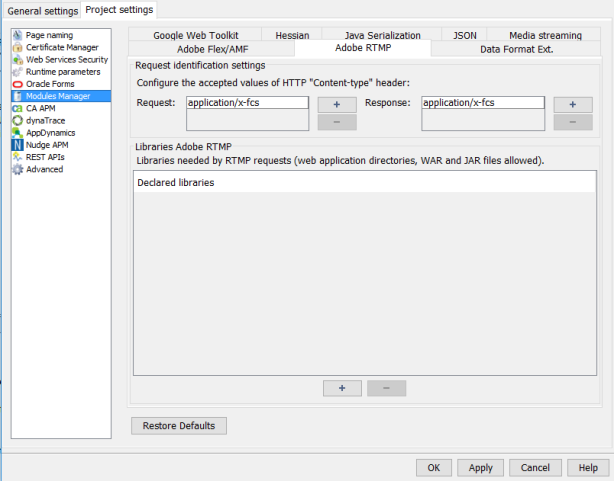The height and width of the screenshot is (481, 614).
Task: Add a Request content-type with plus button
Action: [x=337, y=105]
